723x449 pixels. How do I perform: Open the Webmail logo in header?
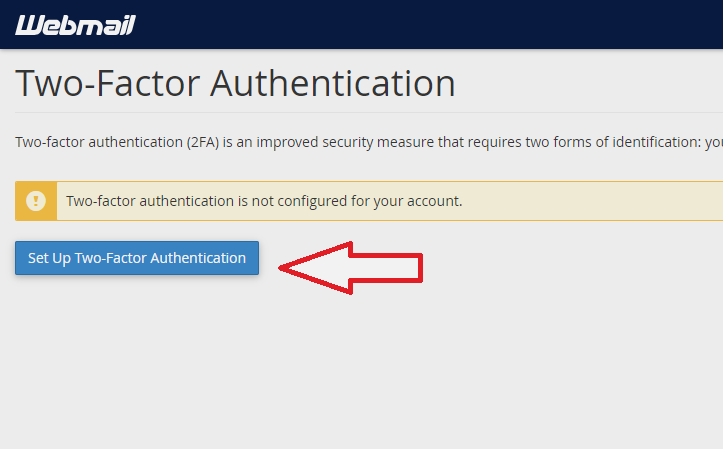click(76, 25)
